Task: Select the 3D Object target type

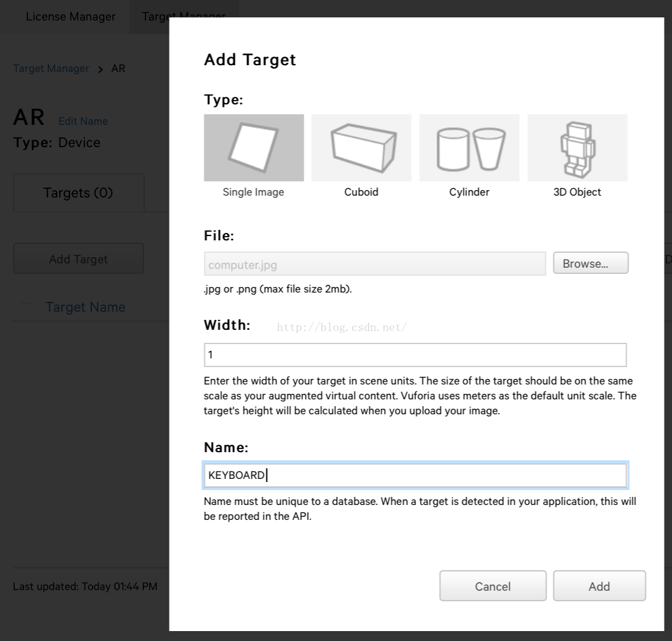Action: coord(577,148)
